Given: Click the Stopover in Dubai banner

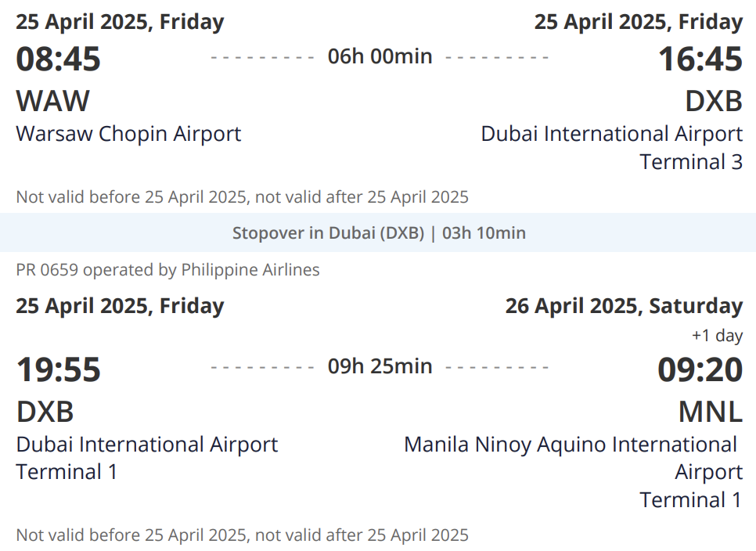Looking at the screenshot, I should [x=379, y=233].
